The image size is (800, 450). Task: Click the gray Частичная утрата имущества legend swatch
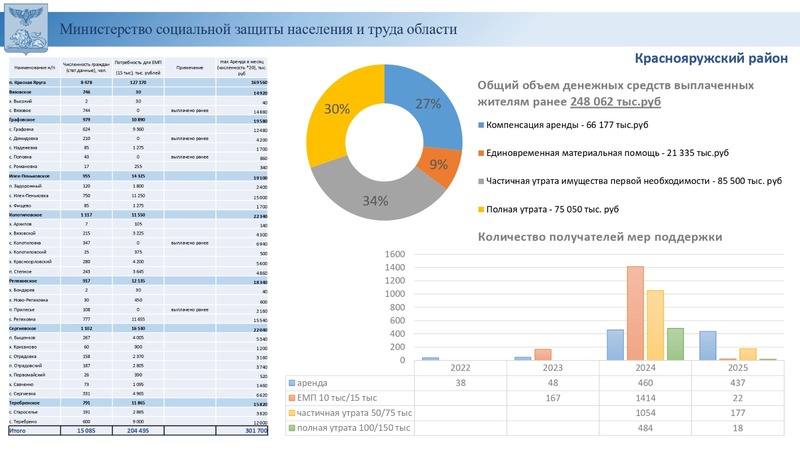coord(481,181)
